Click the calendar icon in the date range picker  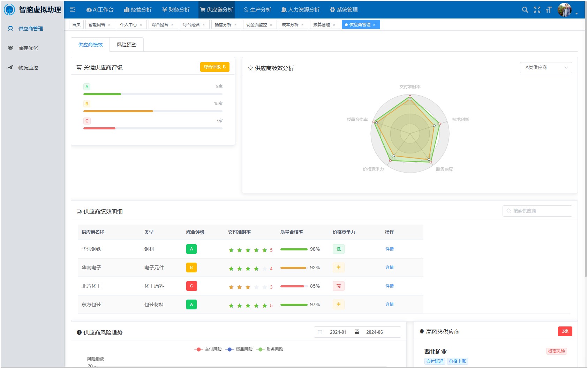point(320,332)
